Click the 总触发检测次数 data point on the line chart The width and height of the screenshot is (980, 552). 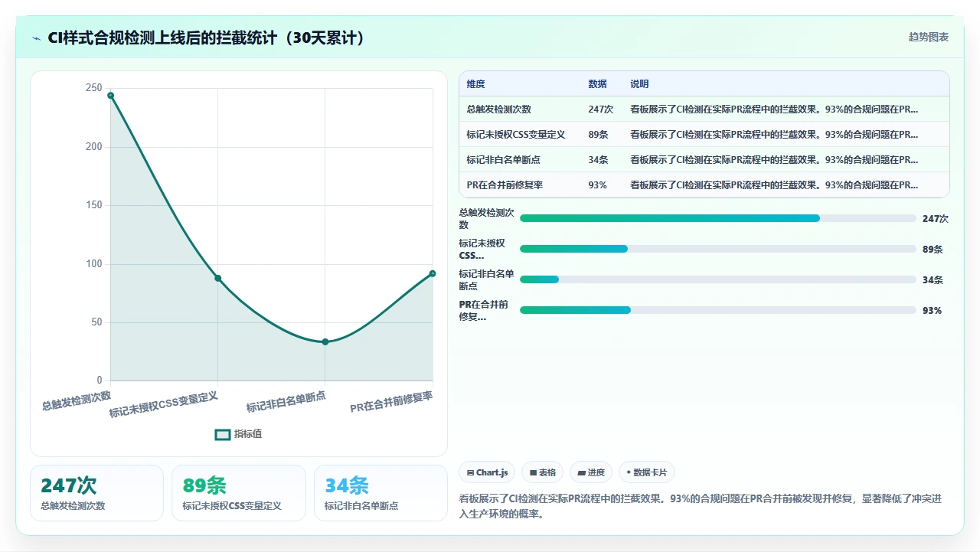110,96
